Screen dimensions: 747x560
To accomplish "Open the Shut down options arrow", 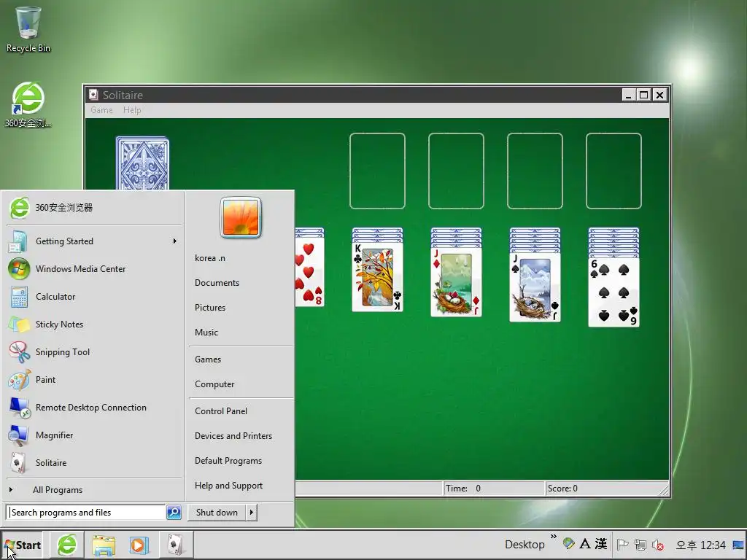I will [252, 513].
